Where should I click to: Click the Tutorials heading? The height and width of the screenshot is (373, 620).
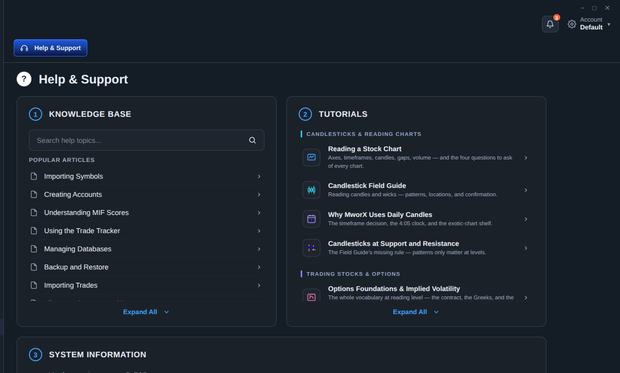[x=343, y=114]
